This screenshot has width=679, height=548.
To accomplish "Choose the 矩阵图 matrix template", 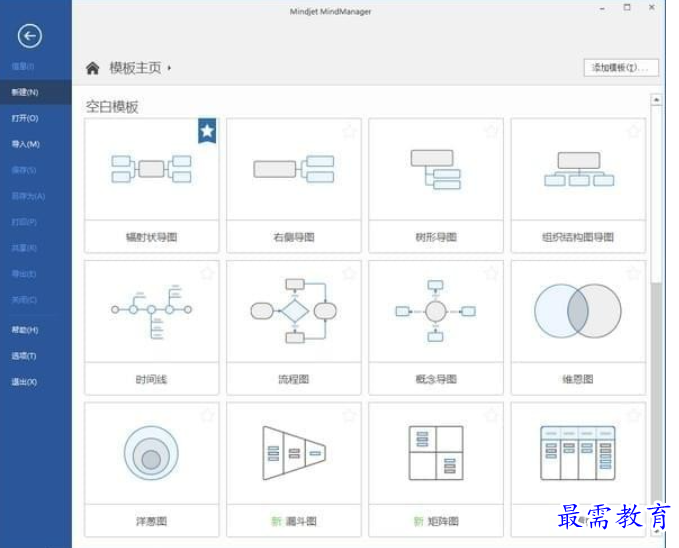I will tap(436, 470).
